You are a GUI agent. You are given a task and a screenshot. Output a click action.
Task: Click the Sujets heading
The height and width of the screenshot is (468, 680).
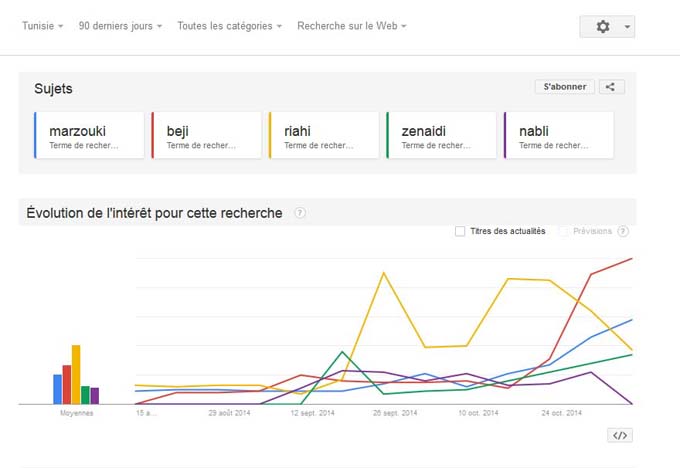click(x=53, y=88)
